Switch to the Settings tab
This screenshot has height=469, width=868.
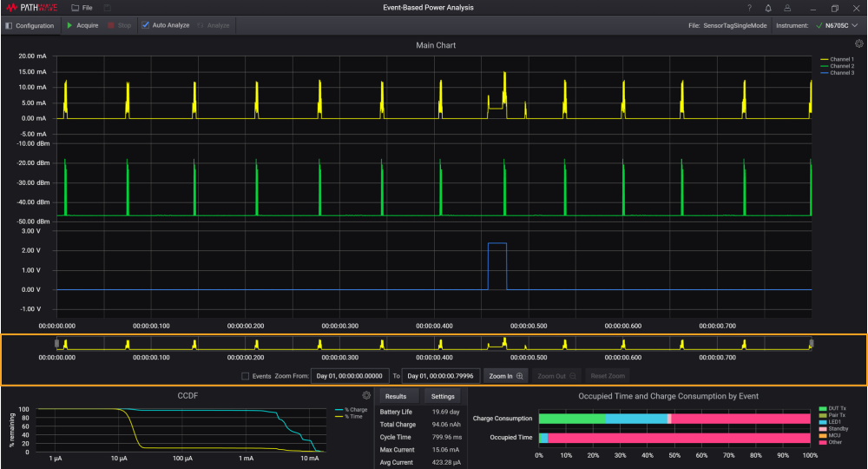point(443,396)
